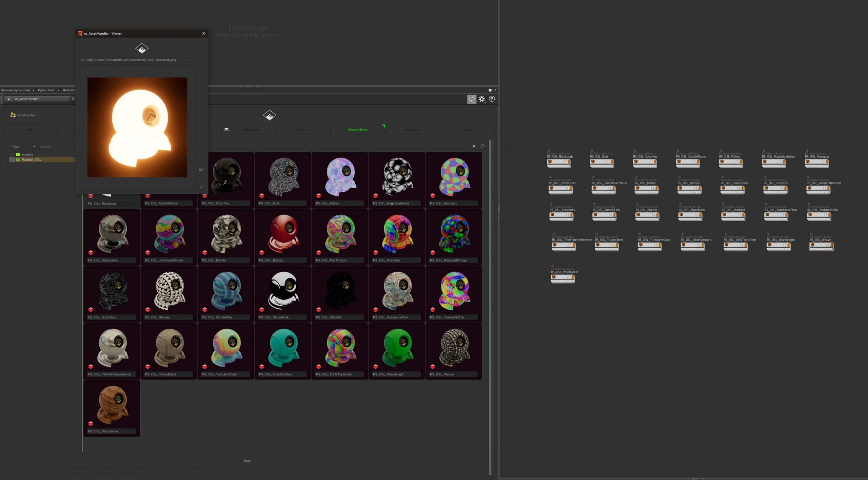The image size is (868, 480).
Task: Select the red Redshift cube icon on RS_OSL_Blackbody thumbnail
Action: click(91, 196)
